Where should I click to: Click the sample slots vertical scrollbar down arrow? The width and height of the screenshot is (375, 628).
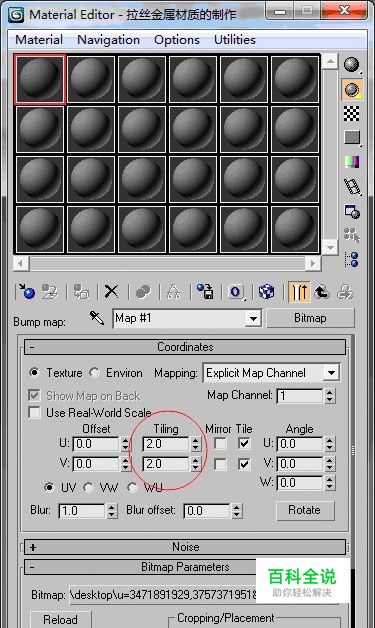(x=330, y=247)
